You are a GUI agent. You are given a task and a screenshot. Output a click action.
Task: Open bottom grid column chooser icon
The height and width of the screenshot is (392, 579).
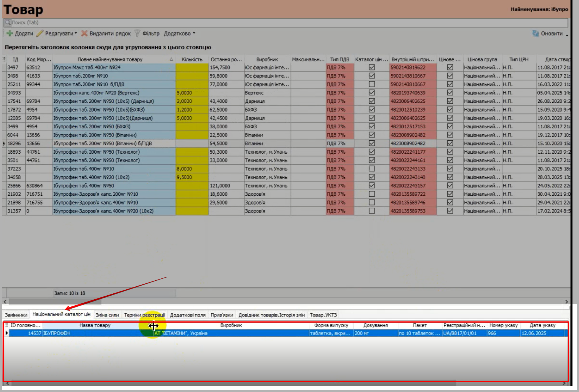(x=7, y=325)
